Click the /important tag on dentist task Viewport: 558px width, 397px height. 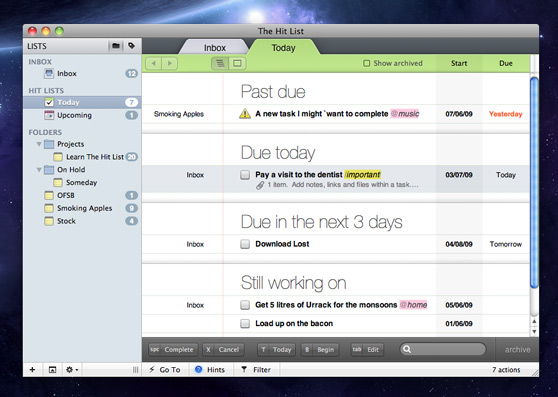point(362,175)
